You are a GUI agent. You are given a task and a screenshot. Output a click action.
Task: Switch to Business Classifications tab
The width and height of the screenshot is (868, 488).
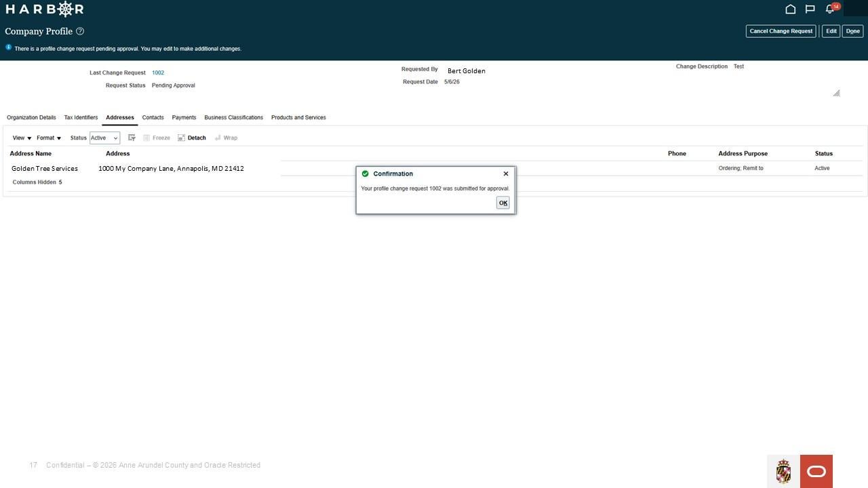(233, 117)
